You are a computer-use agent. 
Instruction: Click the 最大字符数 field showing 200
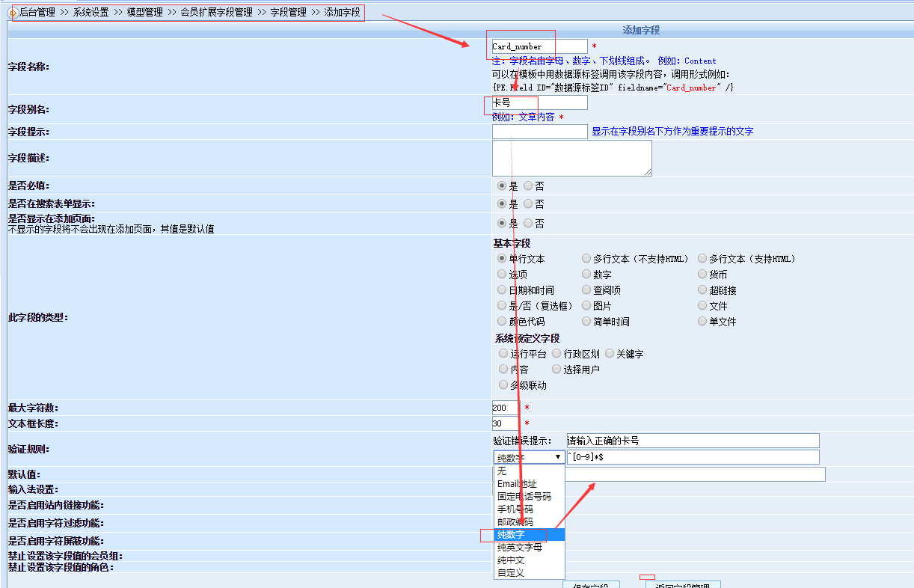(x=505, y=408)
